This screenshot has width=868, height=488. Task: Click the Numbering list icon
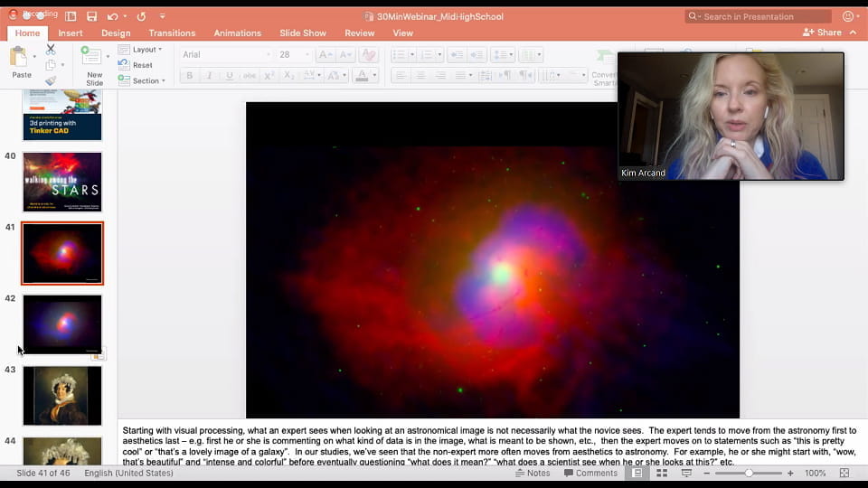pos(427,54)
